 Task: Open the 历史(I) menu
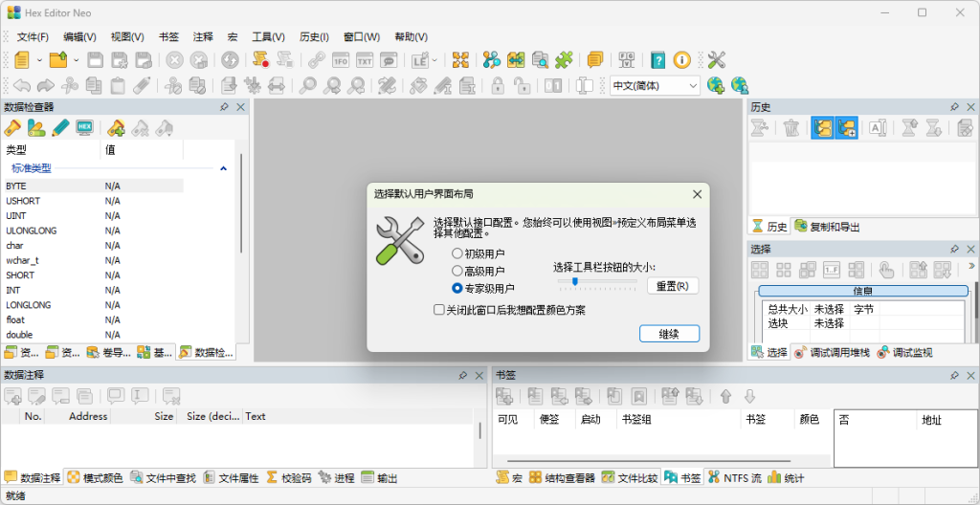pyautogui.click(x=314, y=37)
